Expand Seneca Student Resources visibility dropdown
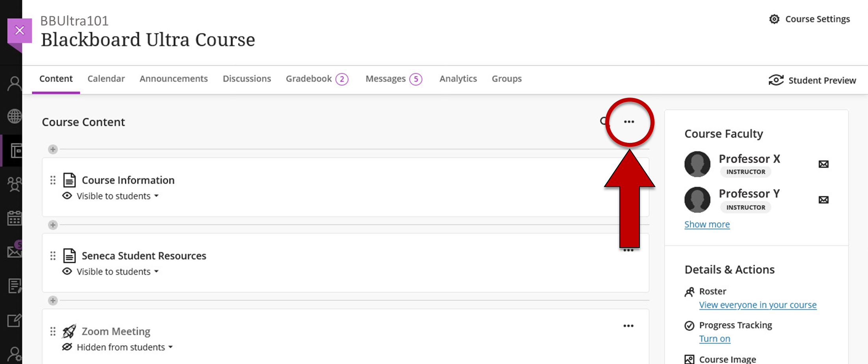 coord(117,272)
